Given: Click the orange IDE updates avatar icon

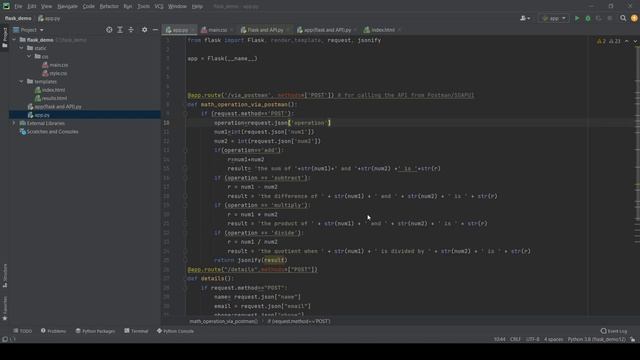Looking at the screenshot, I should 634,18.
